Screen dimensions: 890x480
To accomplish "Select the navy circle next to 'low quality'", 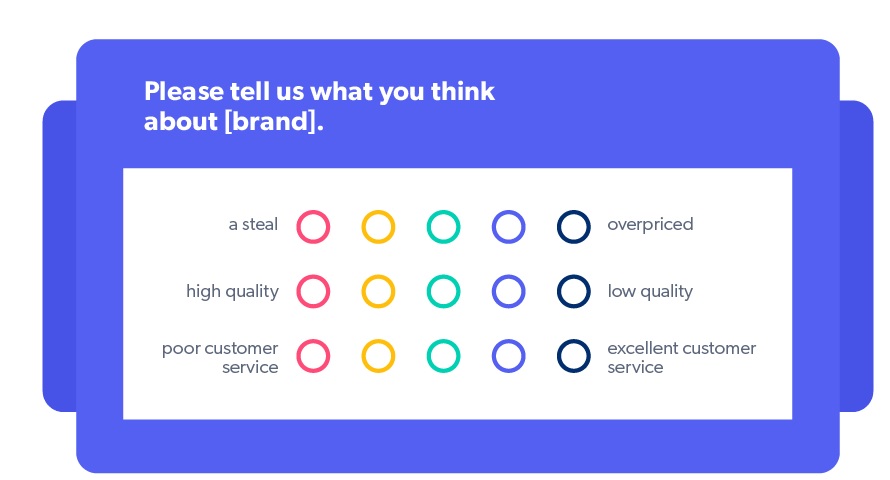I will point(574,292).
